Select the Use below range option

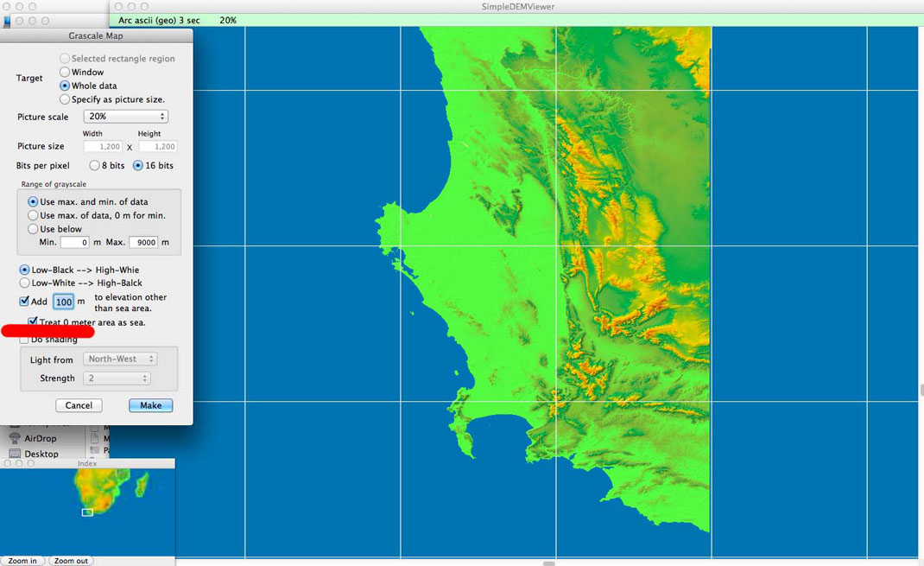click(33, 229)
